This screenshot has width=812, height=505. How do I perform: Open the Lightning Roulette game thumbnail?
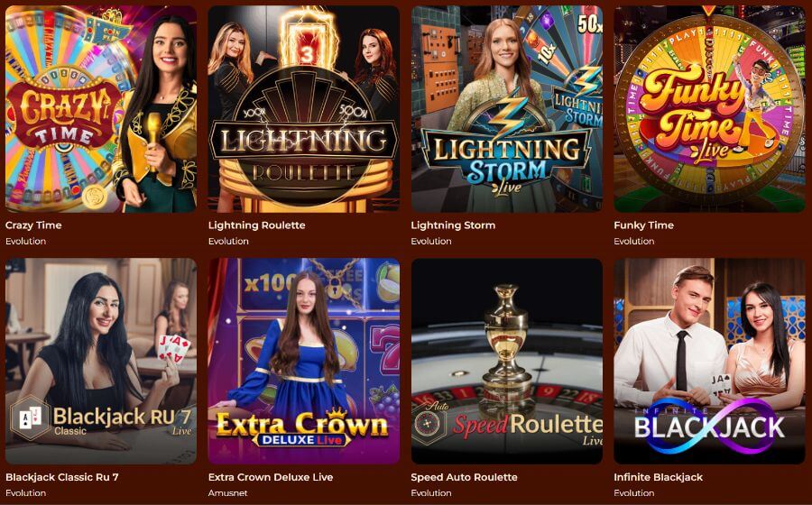[x=304, y=108]
